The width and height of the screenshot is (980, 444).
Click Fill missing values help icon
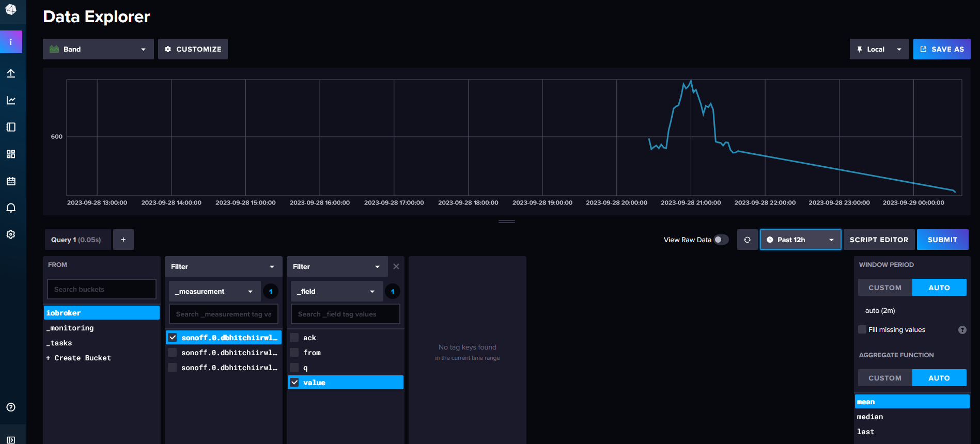pos(962,330)
